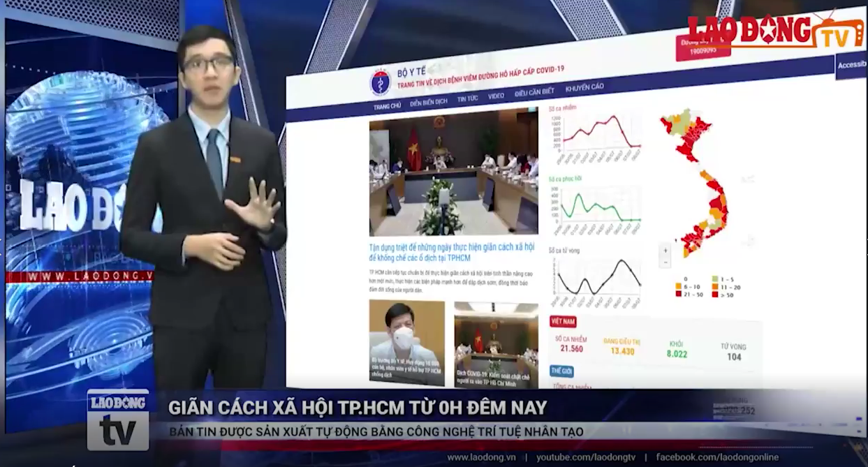The image size is (868, 467).
Task: Click the ĐANG ĐIỀU TRỊ value 13.430
Action: point(622,351)
